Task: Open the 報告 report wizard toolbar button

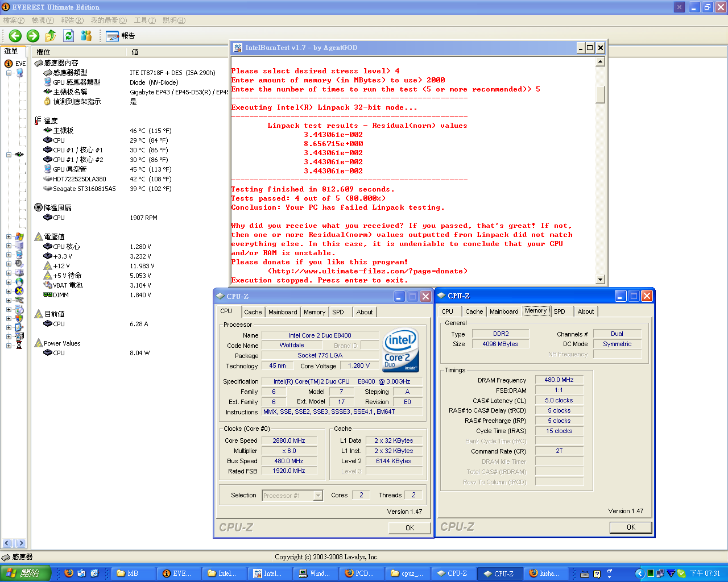Action: click(x=121, y=36)
